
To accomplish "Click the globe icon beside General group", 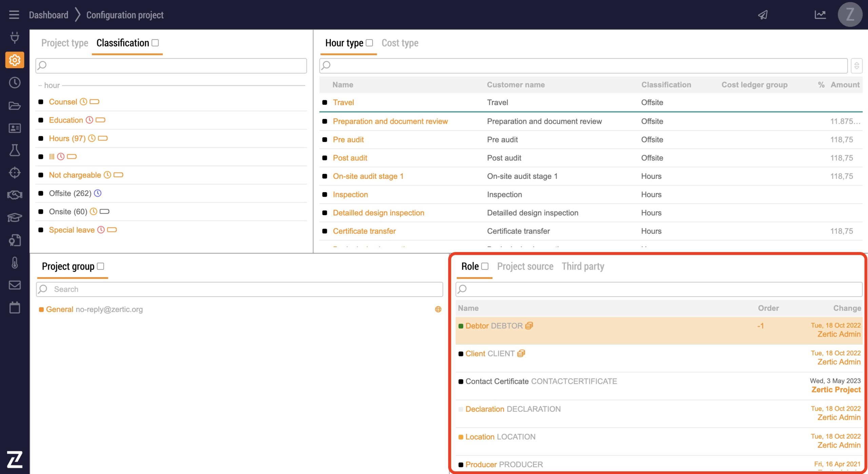I will (438, 309).
